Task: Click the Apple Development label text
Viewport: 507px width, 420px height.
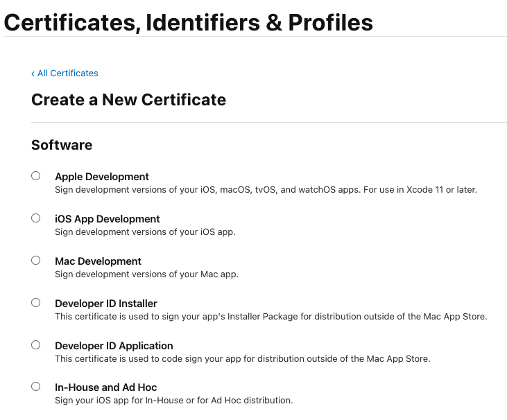Action: tap(102, 177)
